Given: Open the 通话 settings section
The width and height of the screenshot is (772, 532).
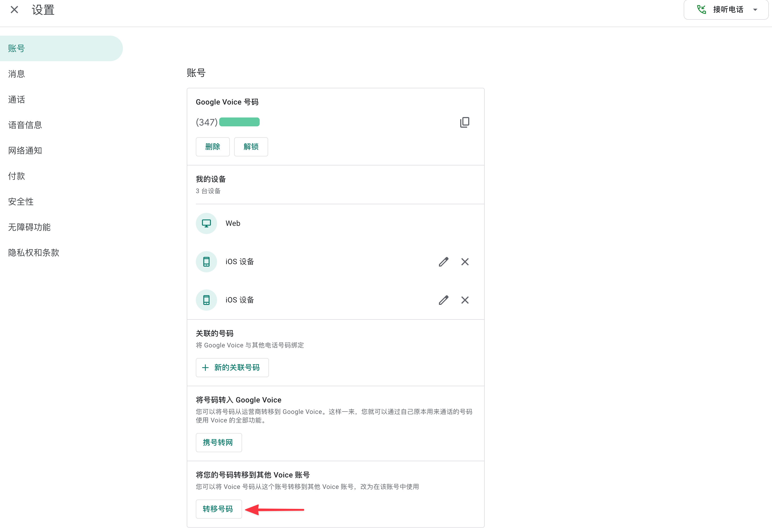Looking at the screenshot, I should [x=17, y=99].
